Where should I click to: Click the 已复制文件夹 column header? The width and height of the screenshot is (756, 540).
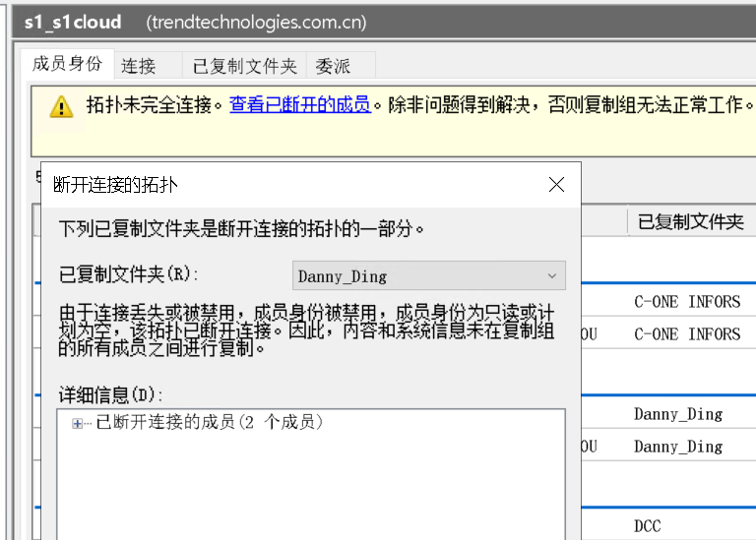click(x=691, y=222)
